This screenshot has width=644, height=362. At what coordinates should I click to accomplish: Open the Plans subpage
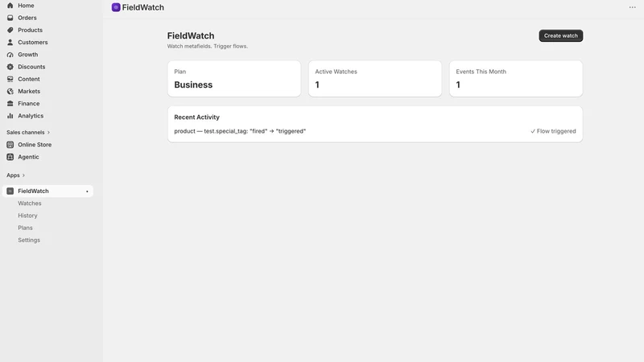[25, 228]
